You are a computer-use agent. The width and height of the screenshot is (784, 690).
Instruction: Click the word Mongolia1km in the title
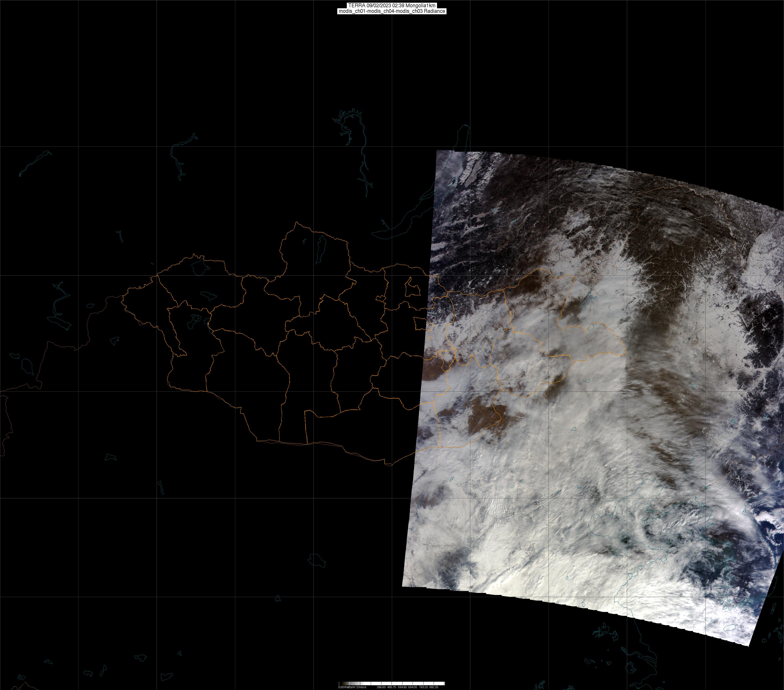click(420, 5)
